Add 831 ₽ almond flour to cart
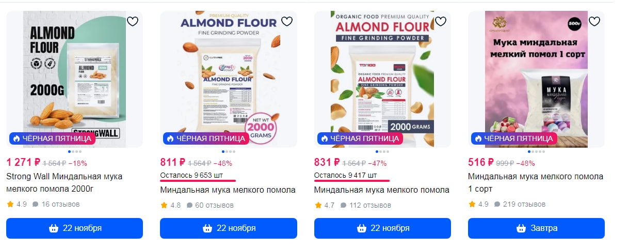This screenshot has height=249, width=644. (x=382, y=228)
